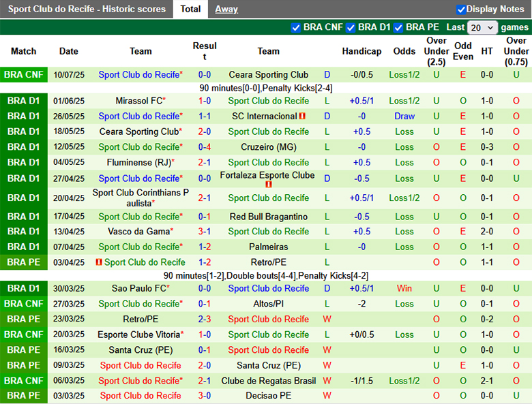Viewport: 532px width, 404px height.
Task: Click the 1-1 result against SC Internacional
Action: (205, 116)
